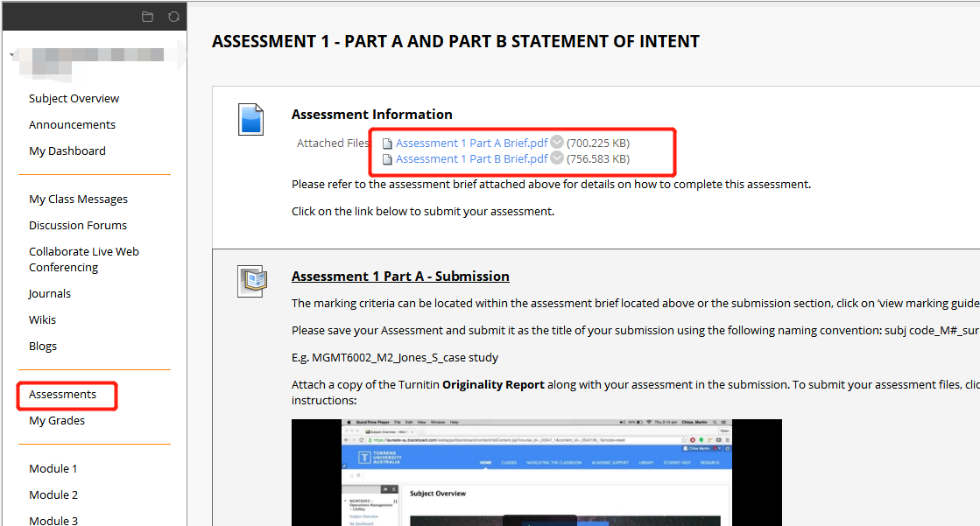This screenshot has height=526, width=980.
Task: Open Announcements page
Action: pyautogui.click(x=72, y=124)
